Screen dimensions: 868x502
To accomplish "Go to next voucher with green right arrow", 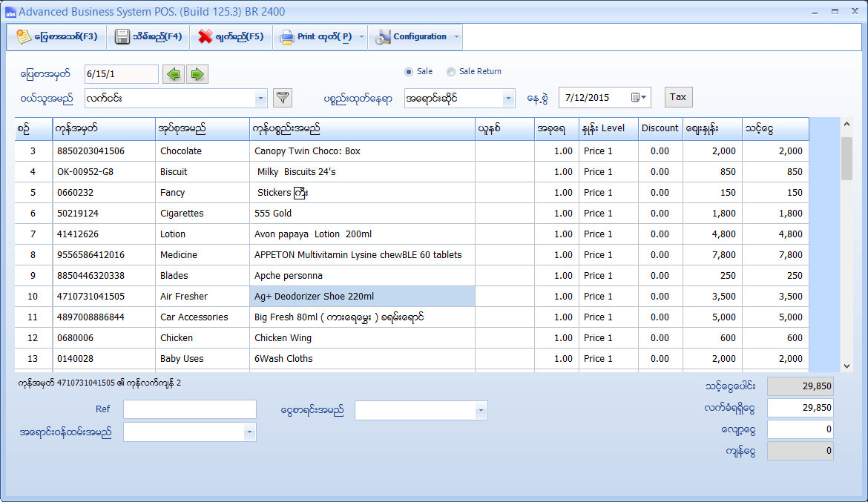I will pyautogui.click(x=197, y=74).
